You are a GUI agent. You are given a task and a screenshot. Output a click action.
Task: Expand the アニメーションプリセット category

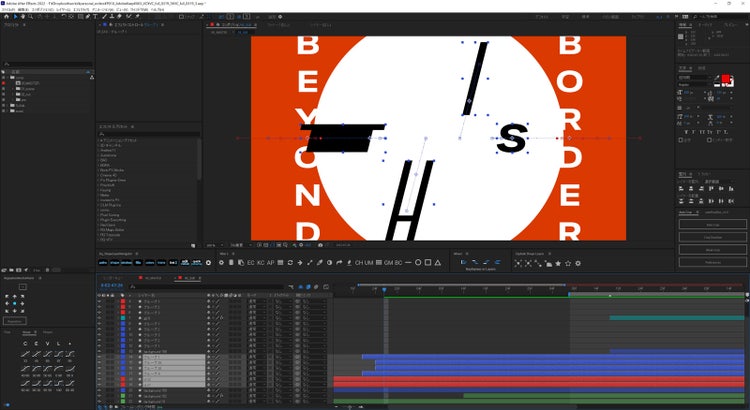tap(98, 140)
